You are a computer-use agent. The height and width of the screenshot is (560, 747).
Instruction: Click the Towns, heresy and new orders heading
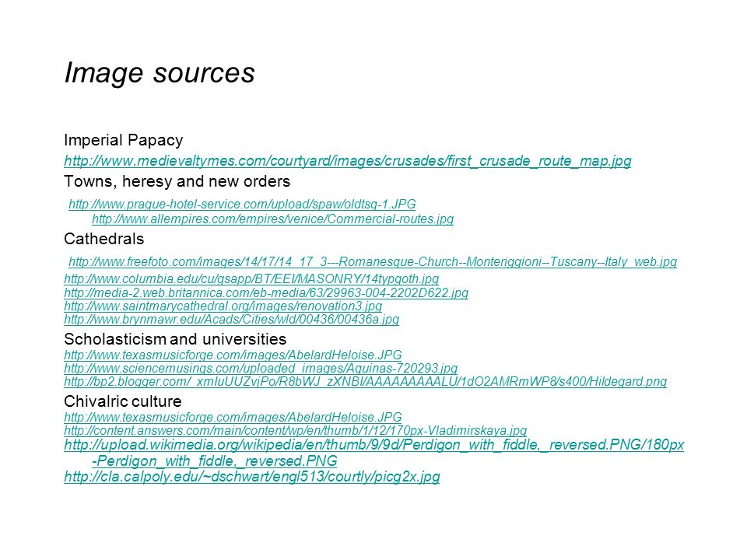[x=177, y=181]
